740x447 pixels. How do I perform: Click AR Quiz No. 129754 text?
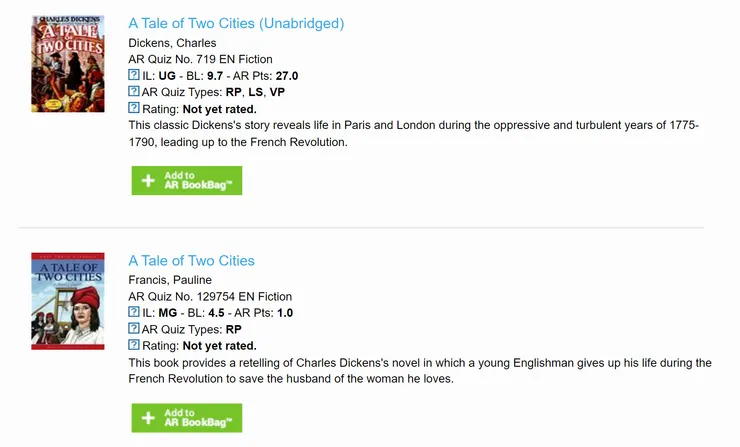click(210, 296)
